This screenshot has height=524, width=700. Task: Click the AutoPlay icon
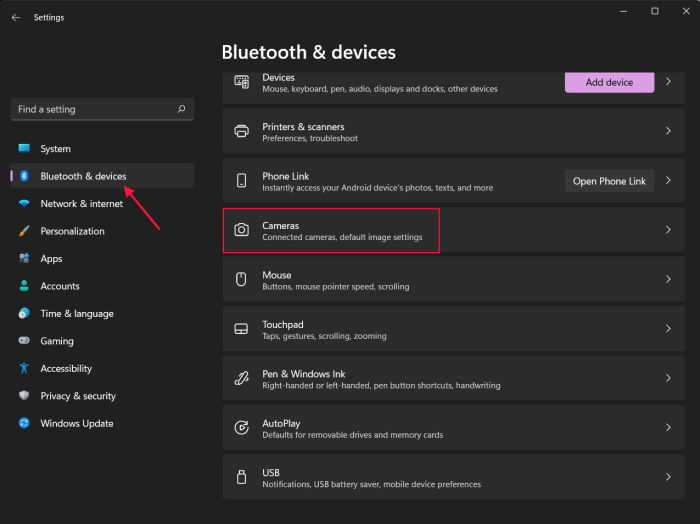[x=242, y=428]
